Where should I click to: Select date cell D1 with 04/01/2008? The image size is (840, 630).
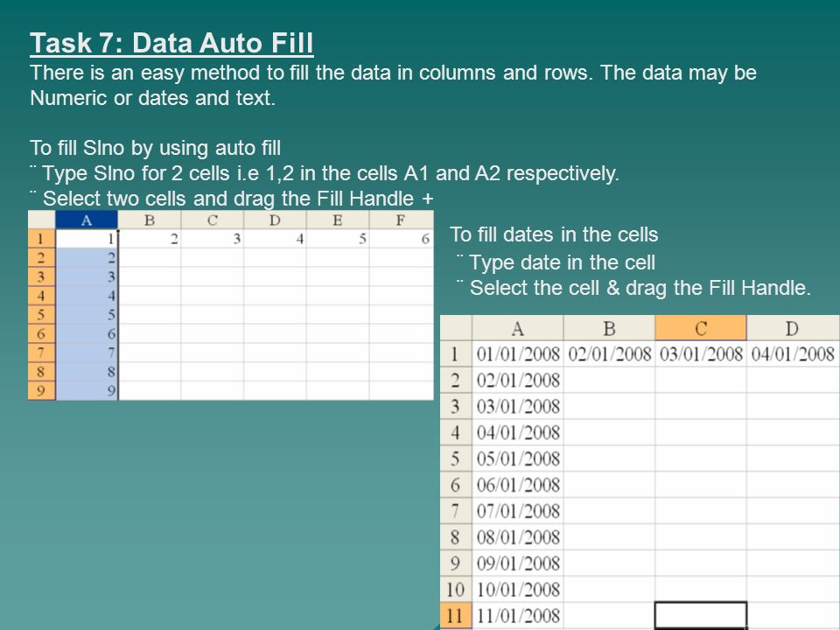(793, 354)
